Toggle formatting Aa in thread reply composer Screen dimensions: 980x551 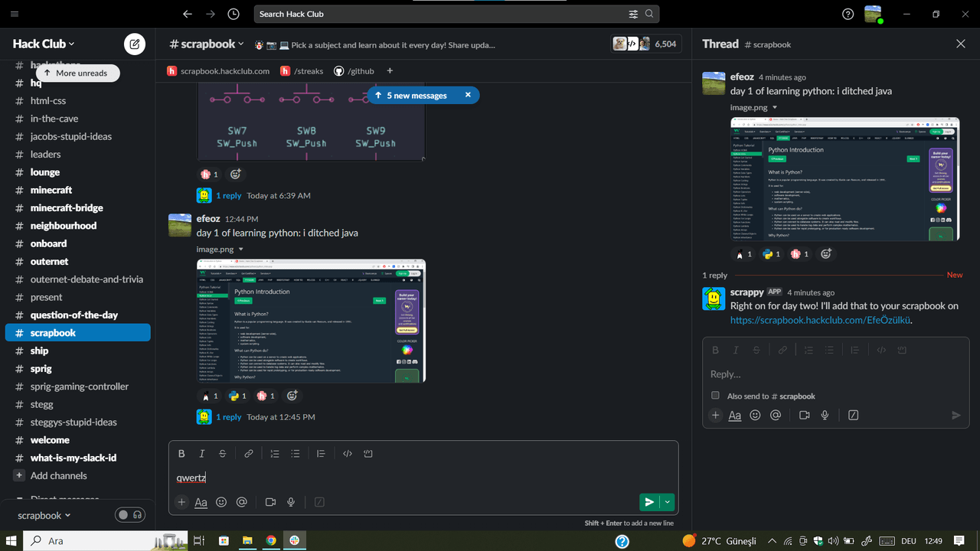(734, 415)
